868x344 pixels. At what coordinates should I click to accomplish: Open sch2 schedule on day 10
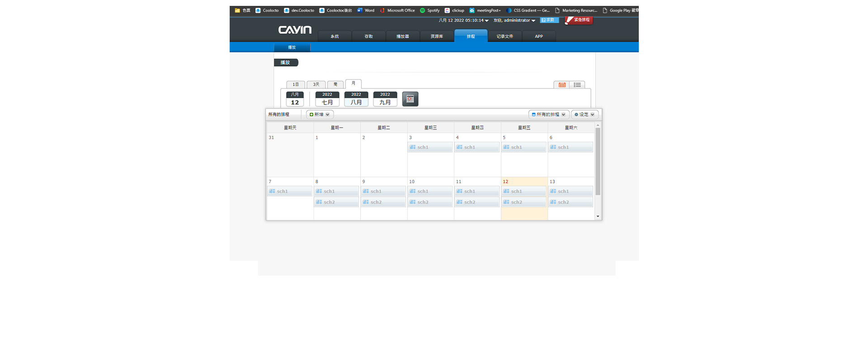430,202
